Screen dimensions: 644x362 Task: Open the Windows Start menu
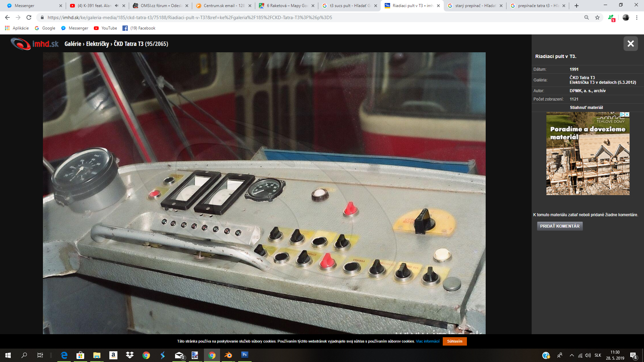click(x=8, y=355)
